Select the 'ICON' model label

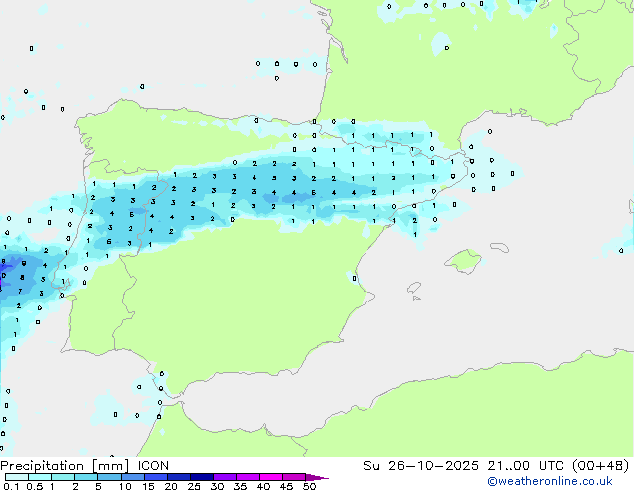[153, 466]
